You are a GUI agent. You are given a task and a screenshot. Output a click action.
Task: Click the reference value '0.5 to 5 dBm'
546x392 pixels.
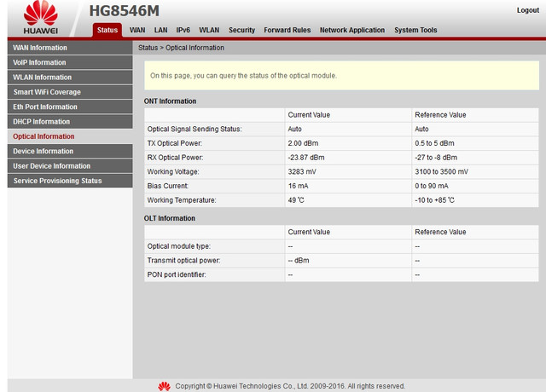(x=434, y=143)
